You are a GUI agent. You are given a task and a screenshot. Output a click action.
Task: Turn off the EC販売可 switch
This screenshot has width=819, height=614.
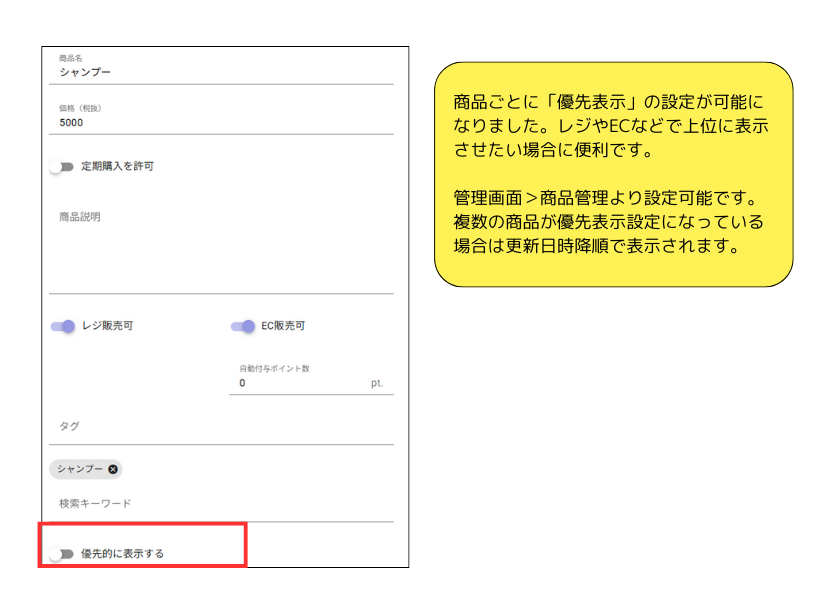point(243,326)
